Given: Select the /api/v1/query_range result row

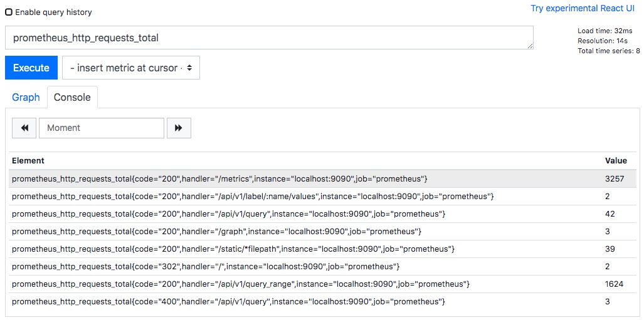Looking at the screenshot, I should tap(241, 284).
